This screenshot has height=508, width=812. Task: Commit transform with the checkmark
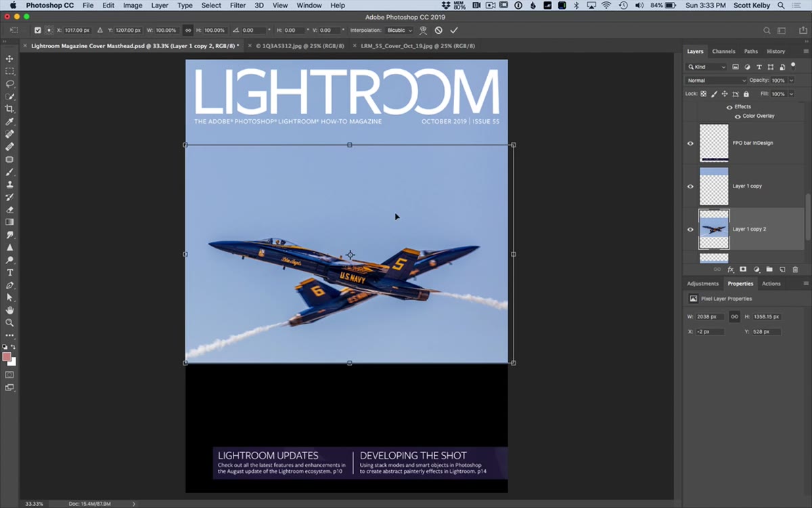pos(454,30)
